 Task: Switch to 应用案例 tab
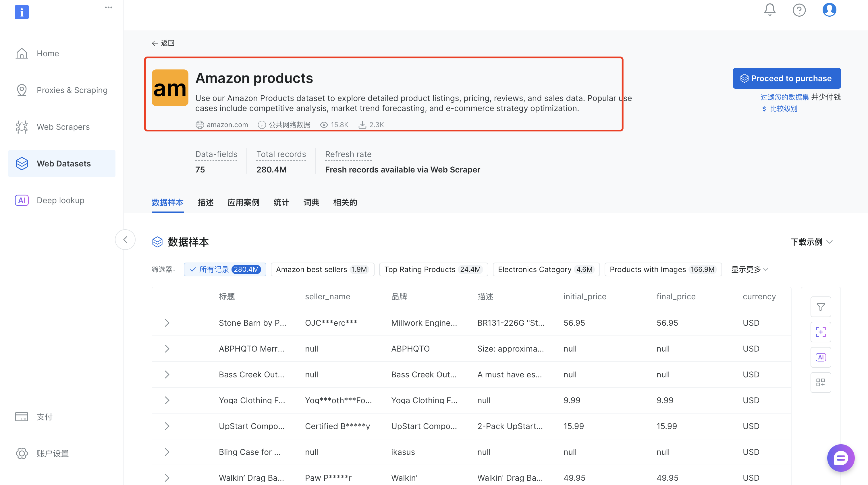(243, 202)
